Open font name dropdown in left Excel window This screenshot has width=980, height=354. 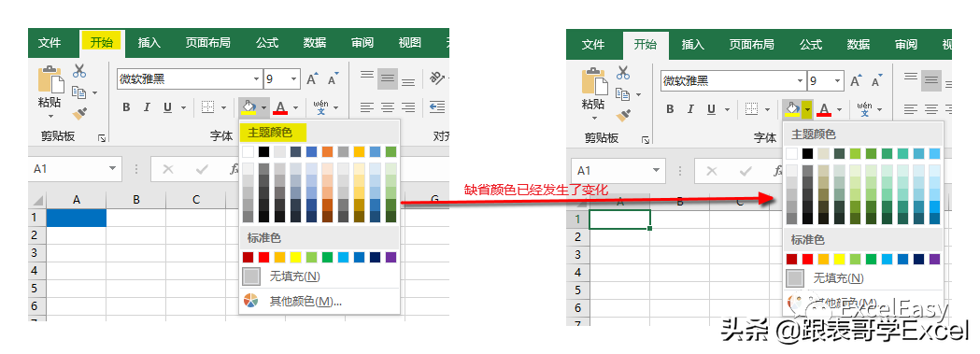point(256,79)
